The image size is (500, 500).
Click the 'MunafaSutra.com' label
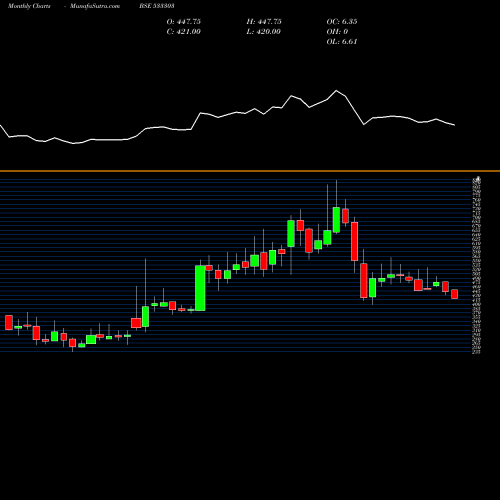click(95, 6)
